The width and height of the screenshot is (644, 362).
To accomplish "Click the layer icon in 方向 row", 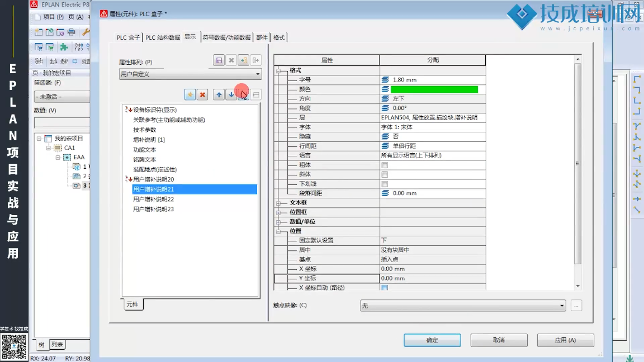I will click(385, 99).
